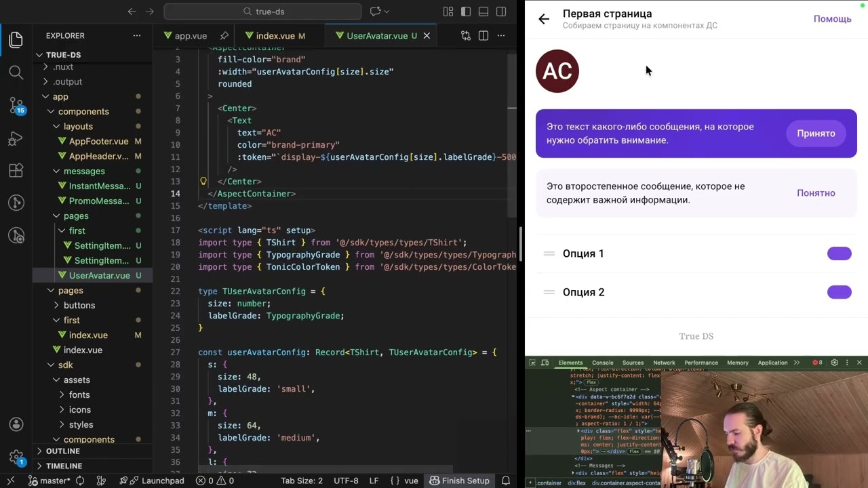The height and width of the screenshot is (488, 868).
Task: Toggle the Опция 1 switch
Action: [840, 253]
